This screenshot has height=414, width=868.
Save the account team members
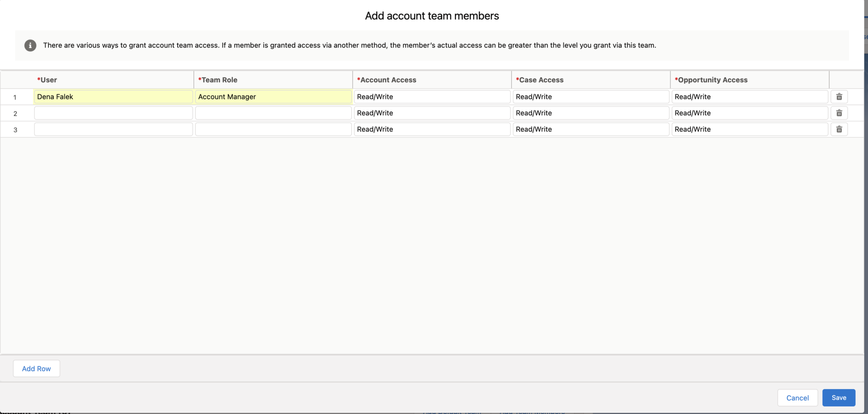[839, 397]
